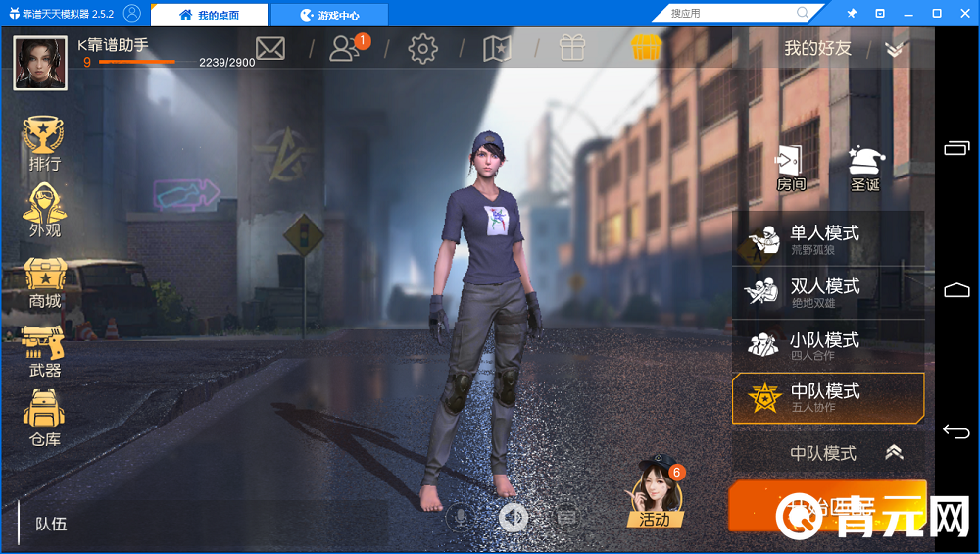
Task: Collapse the 中队模式 mode selector
Action: pos(895,452)
